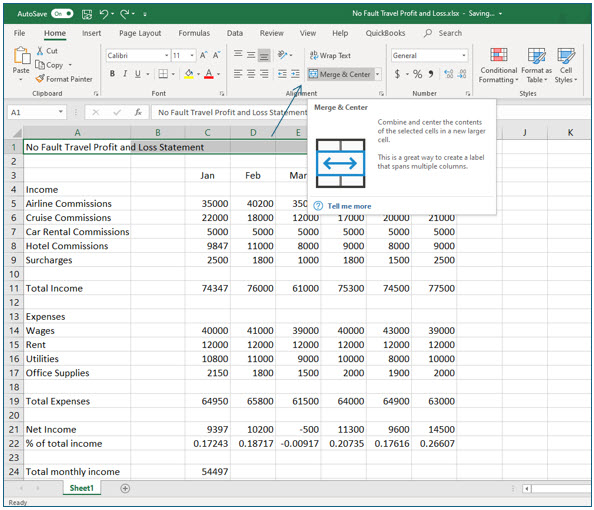Apply red Font Color swatch

[209, 74]
